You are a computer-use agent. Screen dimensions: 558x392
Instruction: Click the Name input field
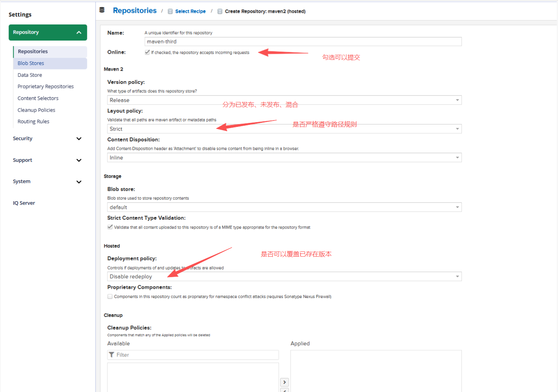[x=303, y=41]
